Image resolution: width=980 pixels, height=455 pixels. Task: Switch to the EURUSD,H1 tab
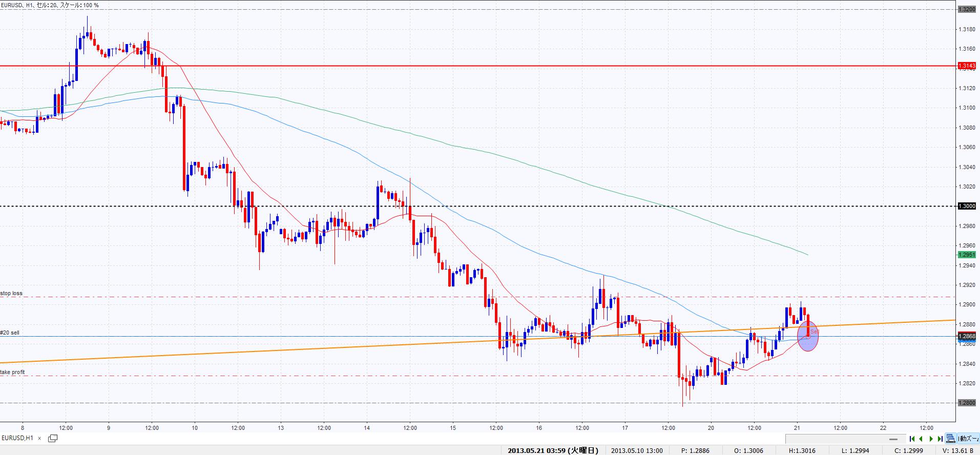18,438
